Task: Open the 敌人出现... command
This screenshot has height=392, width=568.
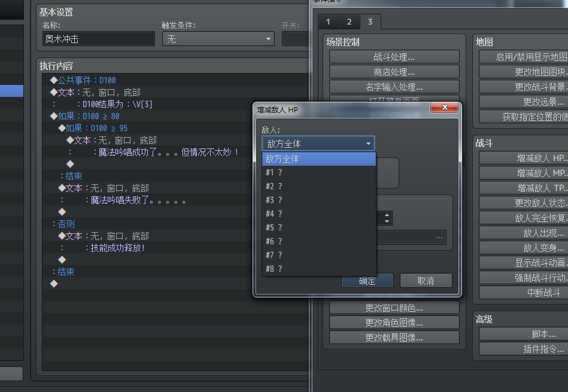Action: [x=524, y=233]
